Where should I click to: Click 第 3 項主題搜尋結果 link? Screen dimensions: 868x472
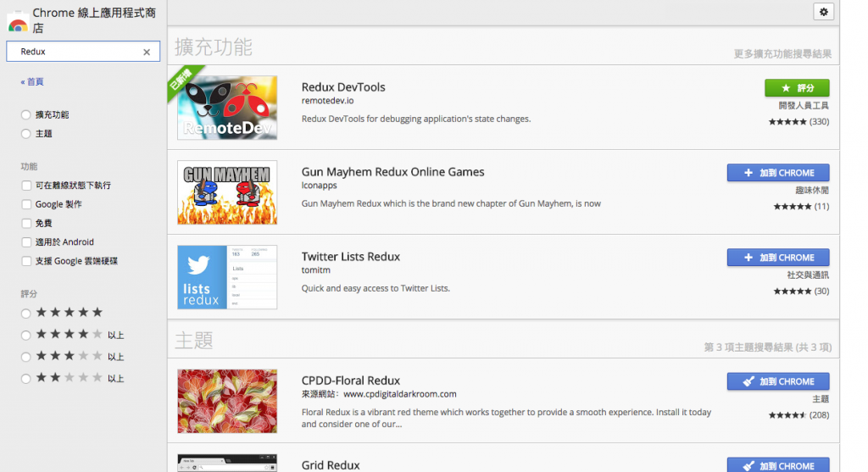(767, 347)
